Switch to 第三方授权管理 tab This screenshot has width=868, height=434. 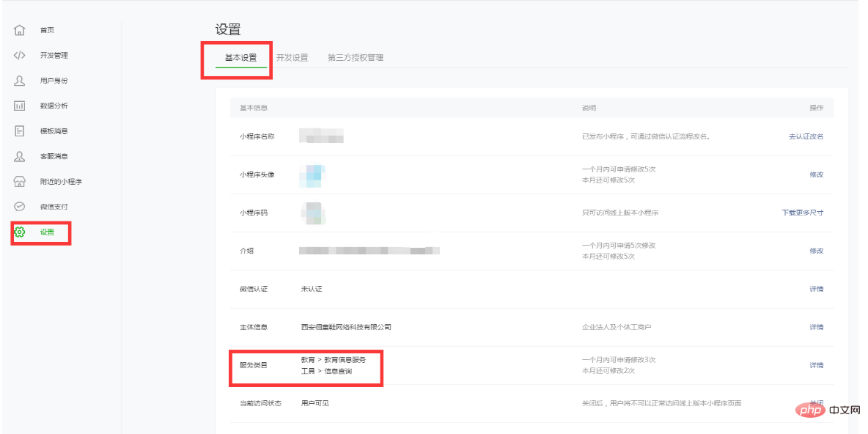tap(356, 58)
